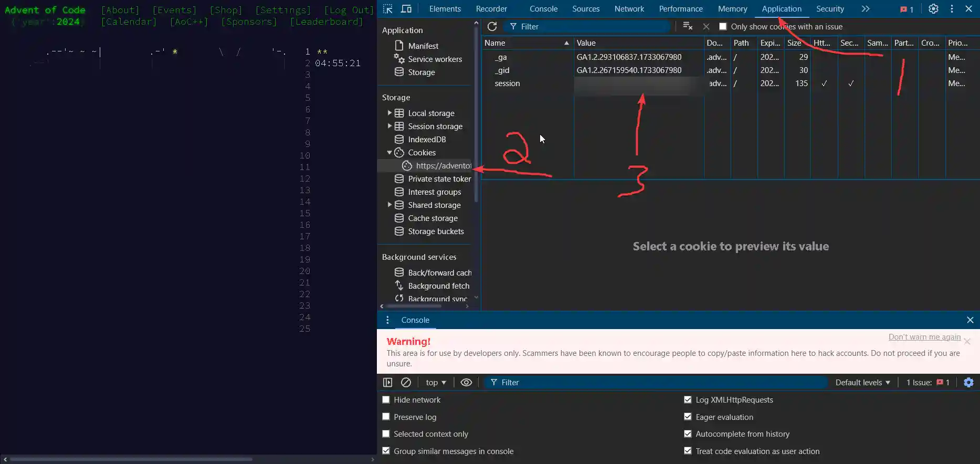Click the live expression eye icon
The width and height of the screenshot is (980, 464).
tap(466, 383)
